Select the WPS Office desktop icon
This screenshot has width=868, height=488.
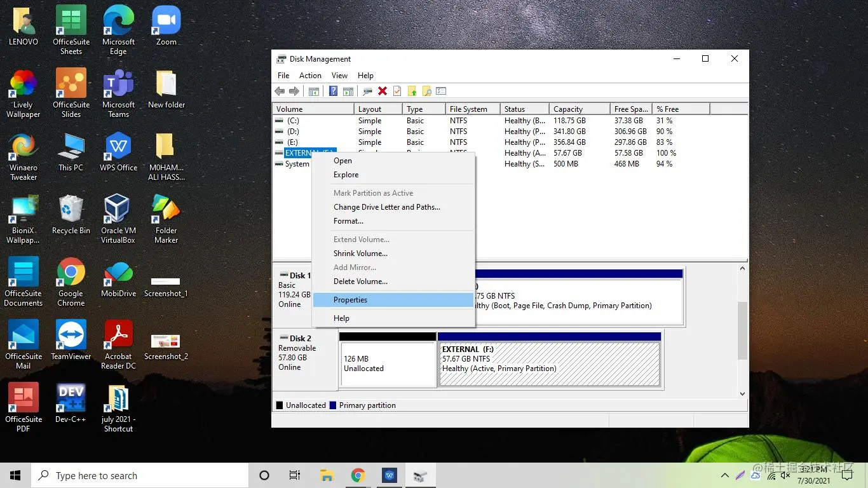pyautogui.click(x=118, y=152)
